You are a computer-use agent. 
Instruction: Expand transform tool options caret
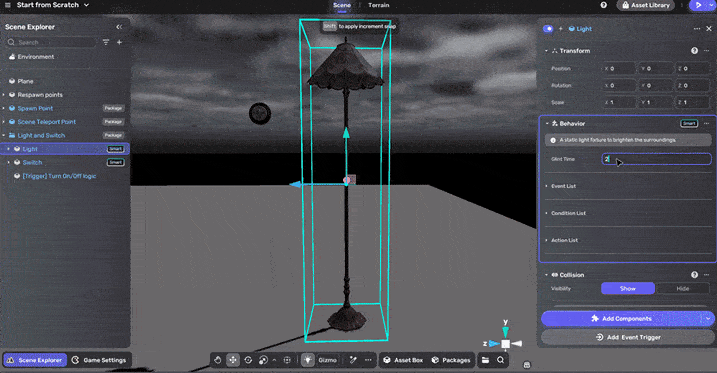(x=274, y=360)
